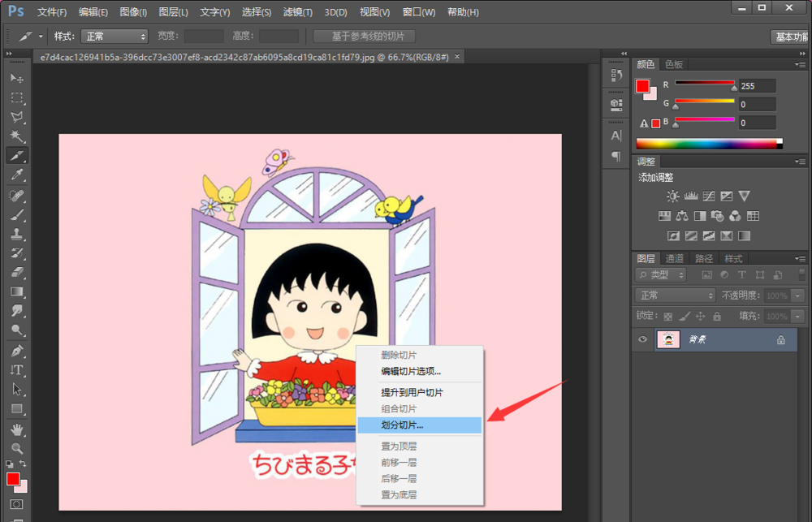Click the 背景 layer thumbnail

[668, 339]
